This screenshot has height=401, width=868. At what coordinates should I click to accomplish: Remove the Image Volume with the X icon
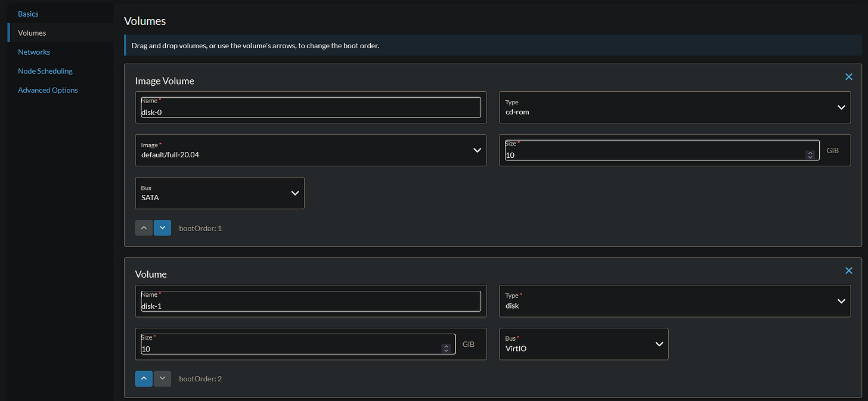pos(849,76)
